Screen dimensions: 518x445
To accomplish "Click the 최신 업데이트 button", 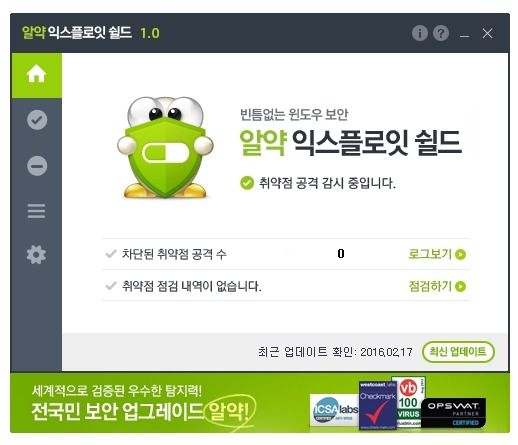I will [x=458, y=352].
